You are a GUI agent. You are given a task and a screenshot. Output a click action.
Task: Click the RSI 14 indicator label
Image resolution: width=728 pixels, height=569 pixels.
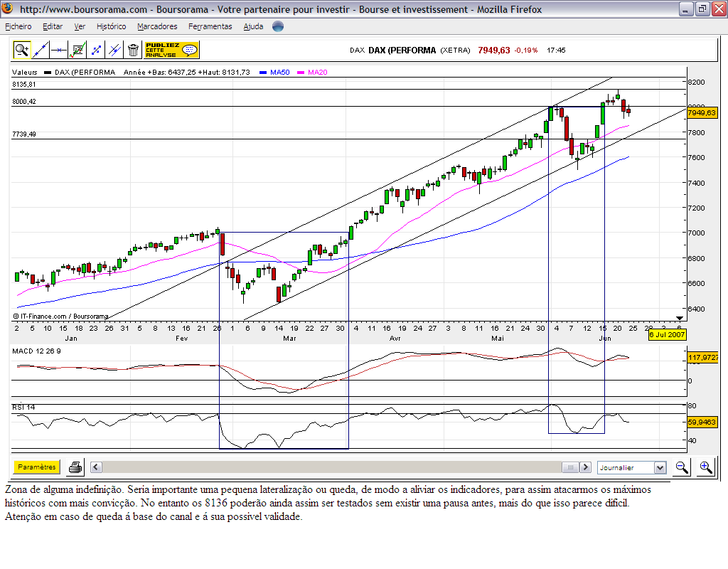23,408
